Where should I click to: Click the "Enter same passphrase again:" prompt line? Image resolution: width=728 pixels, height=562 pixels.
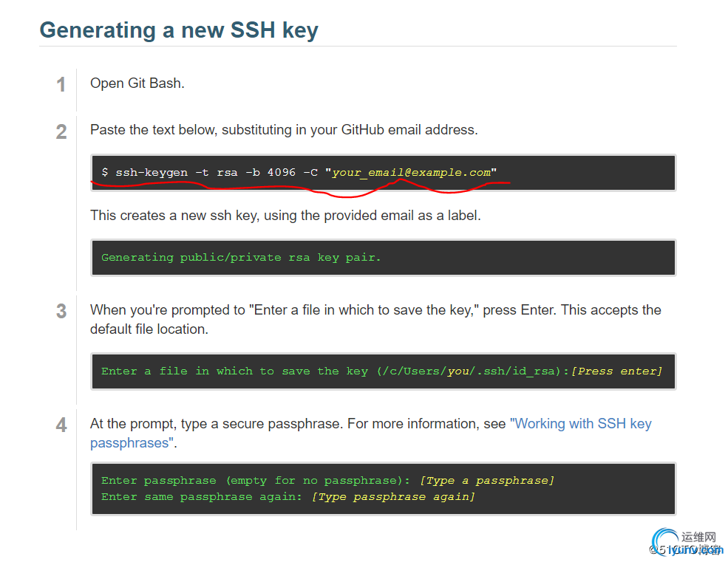pos(202,497)
